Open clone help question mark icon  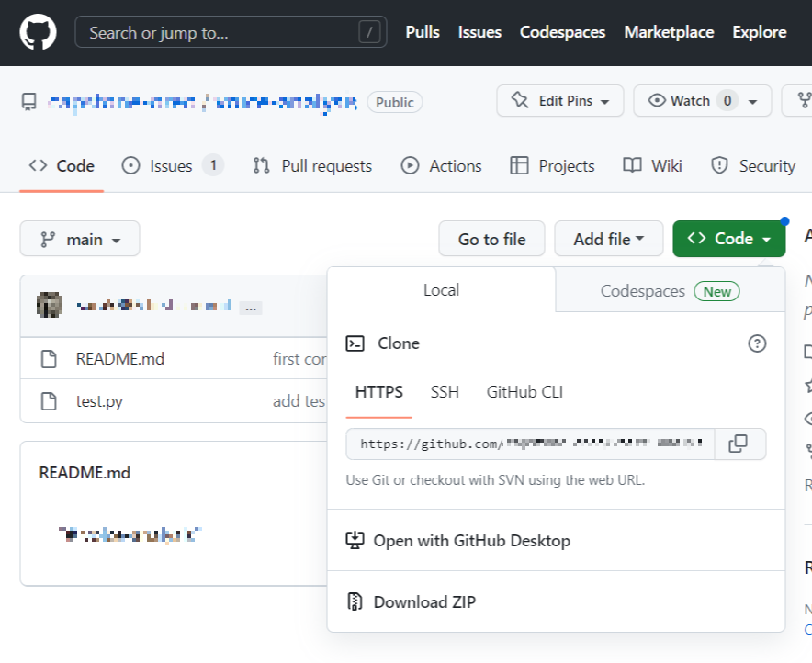tap(757, 343)
